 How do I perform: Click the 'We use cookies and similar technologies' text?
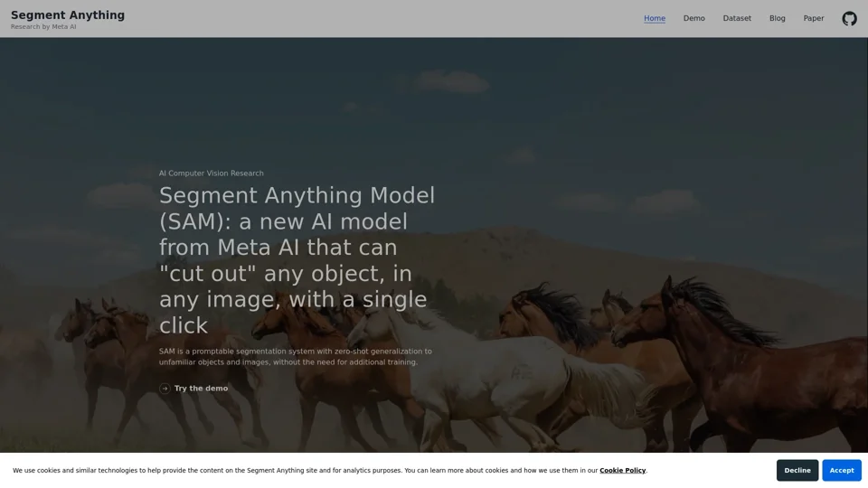[x=330, y=470]
